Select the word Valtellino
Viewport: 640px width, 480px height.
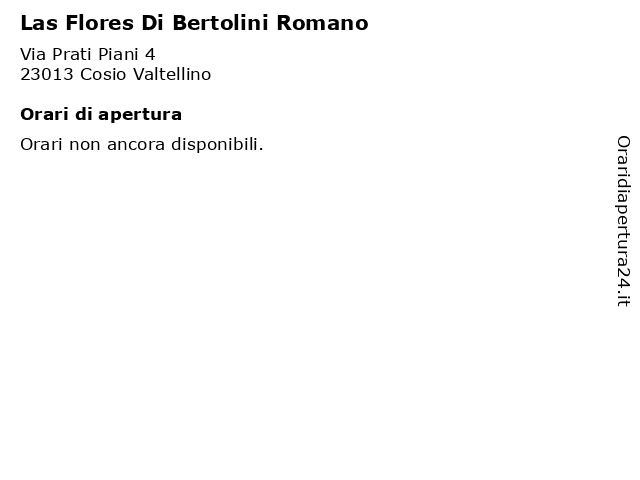point(172,74)
